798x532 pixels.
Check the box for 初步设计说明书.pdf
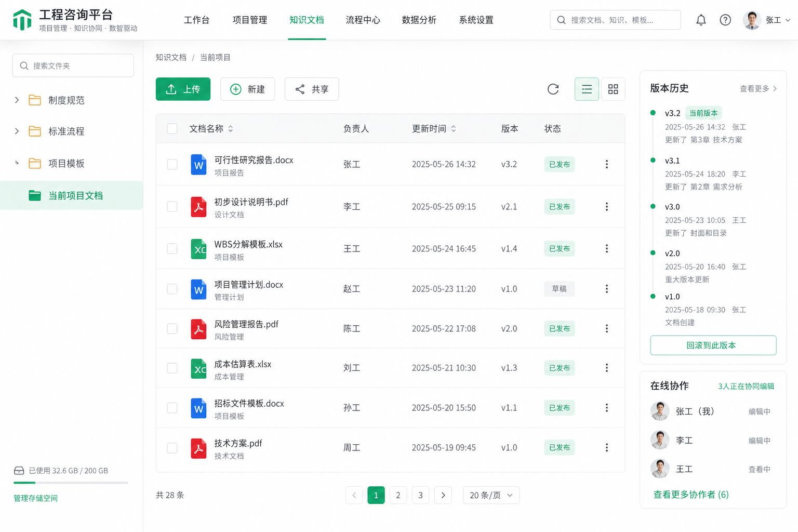click(172, 207)
